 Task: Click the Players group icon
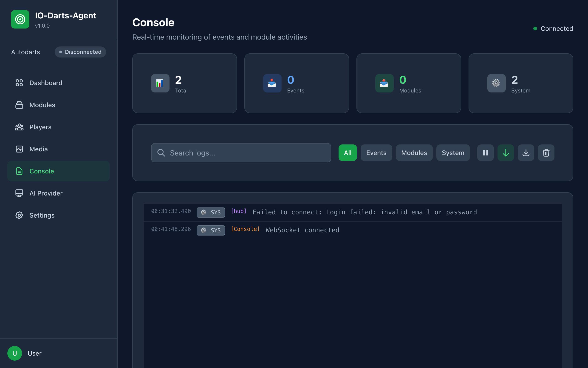pyautogui.click(x=19, y=127)
